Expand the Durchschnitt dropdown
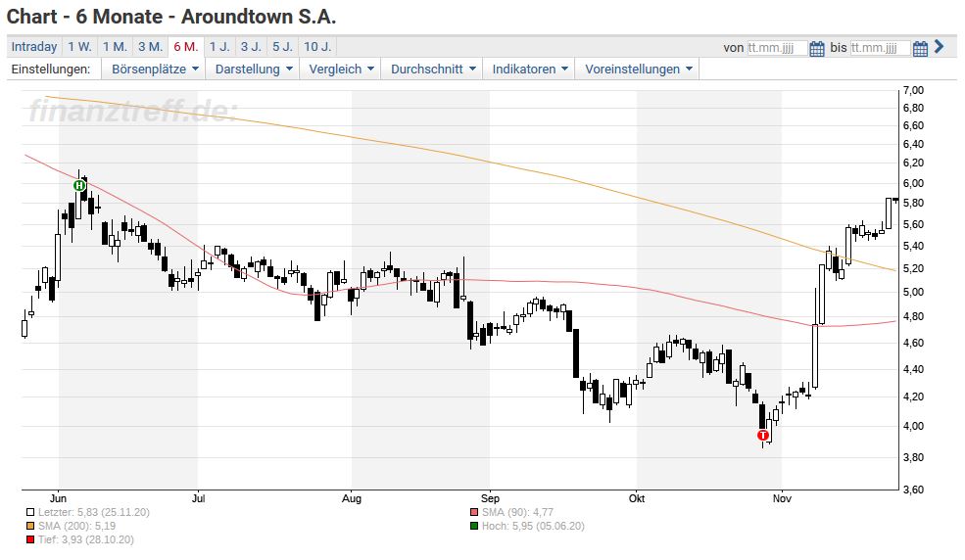965x560 pixels. pyautogui.click(x=432, y=69)
